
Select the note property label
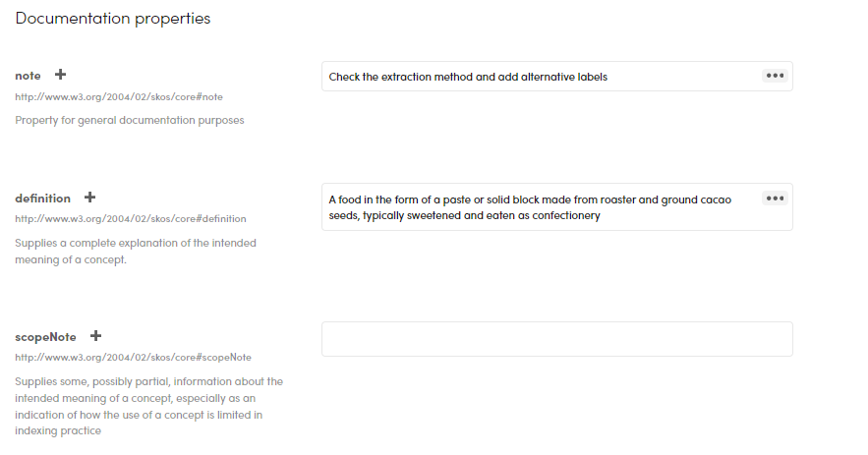pyautogui.click(x=29, y=76)
